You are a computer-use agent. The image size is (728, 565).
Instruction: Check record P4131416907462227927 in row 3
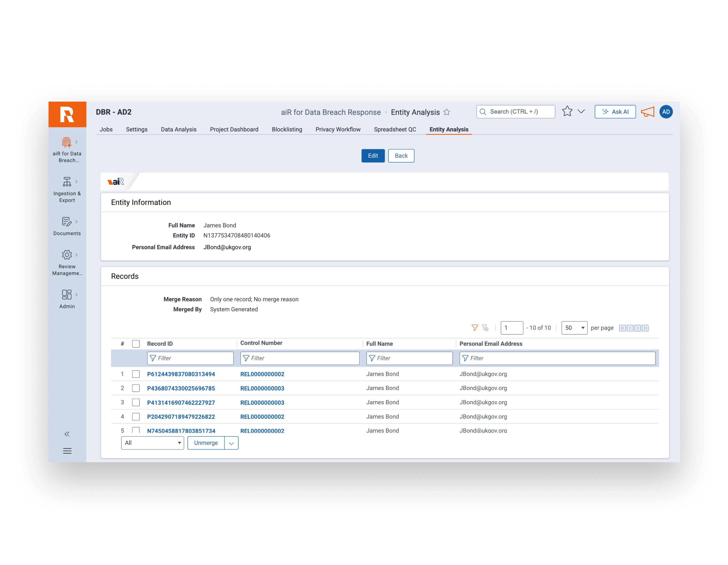tap(136, 402)
